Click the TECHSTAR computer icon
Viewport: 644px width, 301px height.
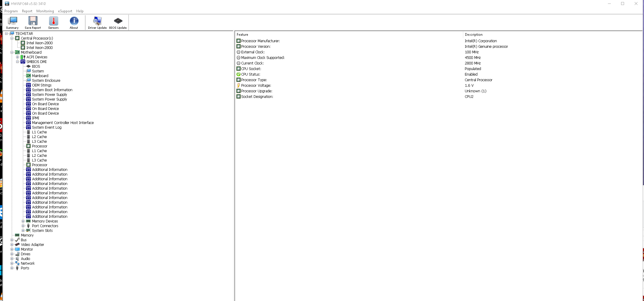point(12,33)
